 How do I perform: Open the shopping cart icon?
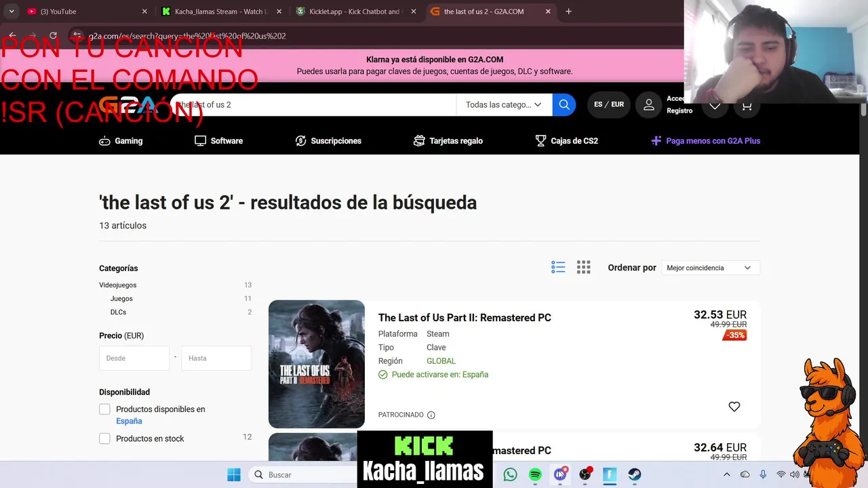tap(747, 106)
